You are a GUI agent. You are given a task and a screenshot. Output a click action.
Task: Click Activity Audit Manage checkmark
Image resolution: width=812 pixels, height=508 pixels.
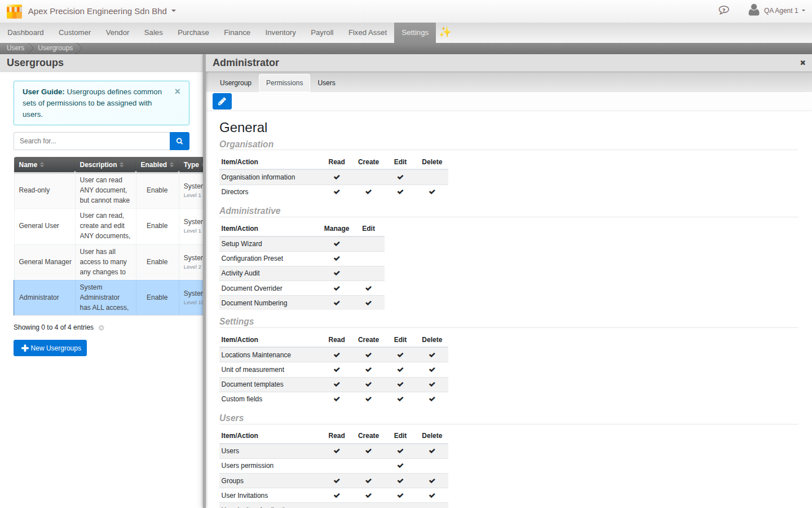337,273
